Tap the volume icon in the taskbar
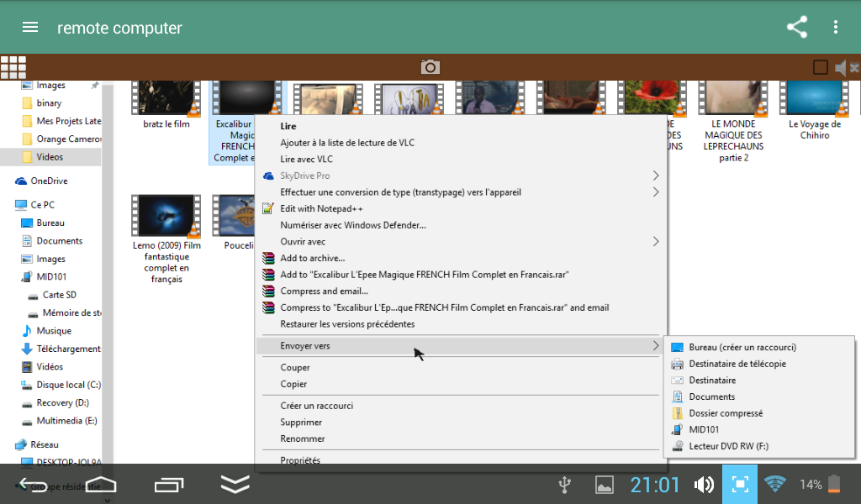 (x=704, y=484)
